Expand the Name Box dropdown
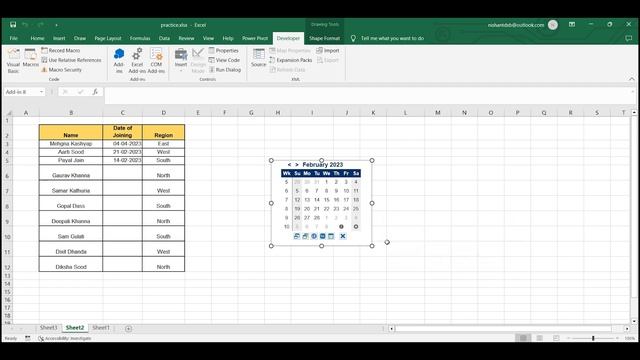Image resolution: width=640 pixels, height=360 pixels. 41,92
